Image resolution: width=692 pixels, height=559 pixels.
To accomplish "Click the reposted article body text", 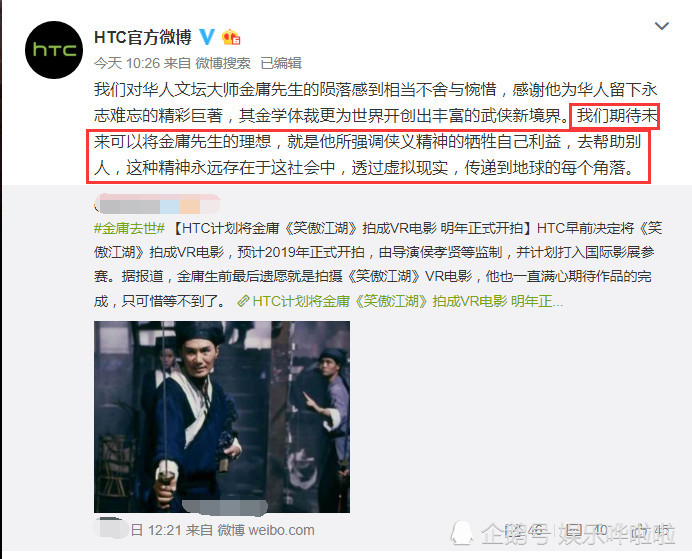I will 378,264.
